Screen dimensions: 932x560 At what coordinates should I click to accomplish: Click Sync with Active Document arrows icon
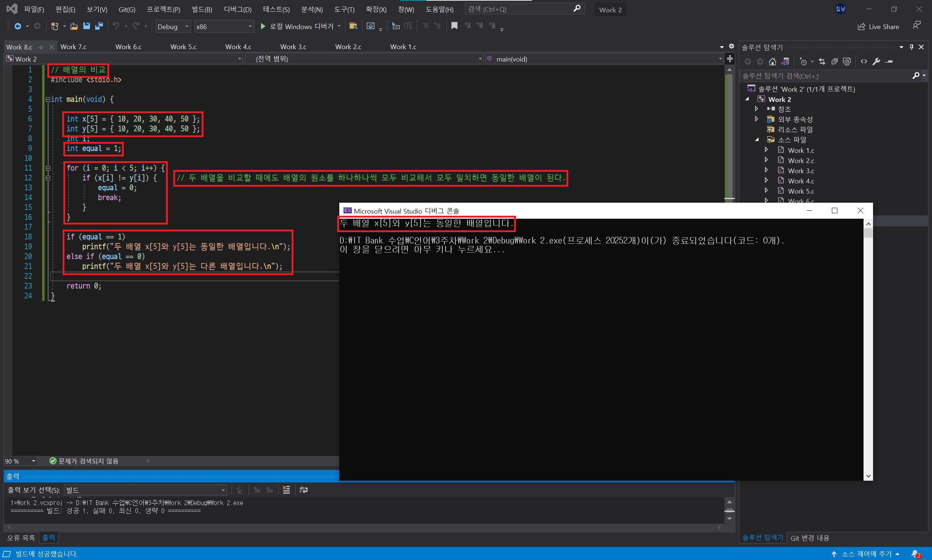coord(822,61)
